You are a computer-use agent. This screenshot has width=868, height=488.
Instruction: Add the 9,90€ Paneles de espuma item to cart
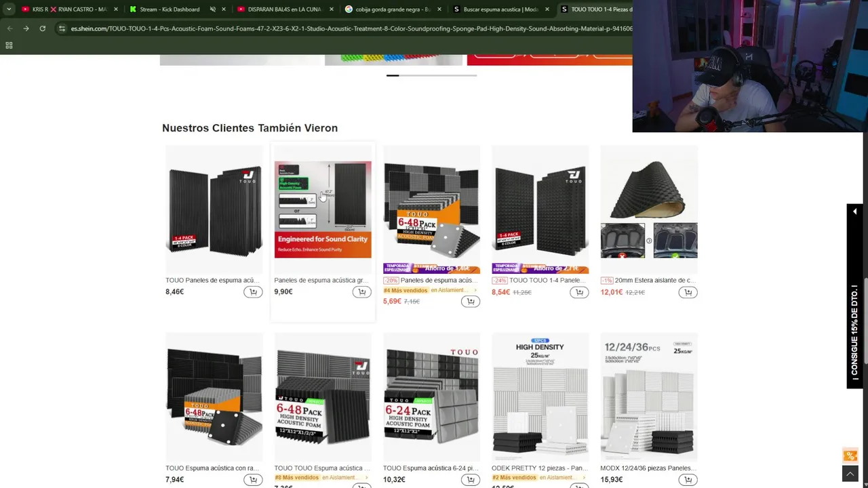click(x=361, y=292)
